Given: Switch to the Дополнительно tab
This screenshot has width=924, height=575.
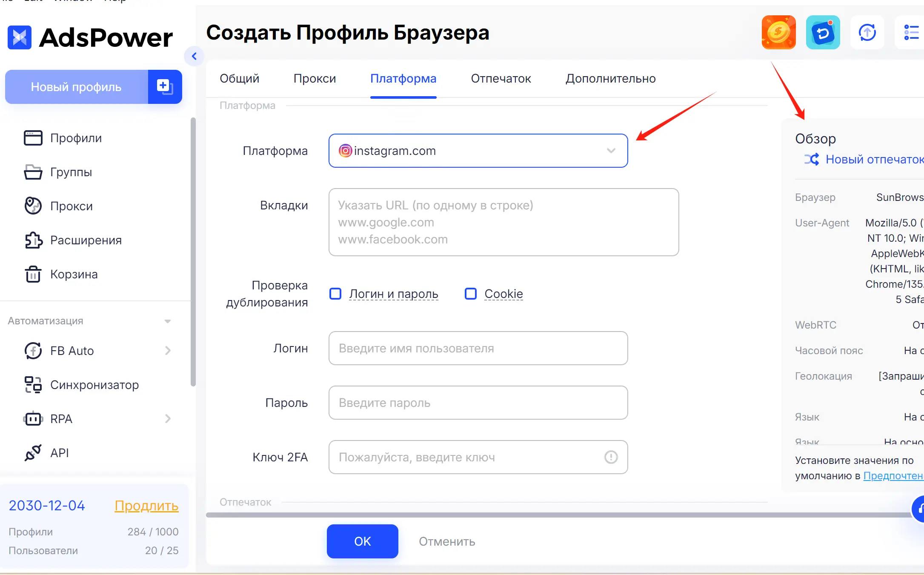Looking at the screenshot, I should [611, 79].
